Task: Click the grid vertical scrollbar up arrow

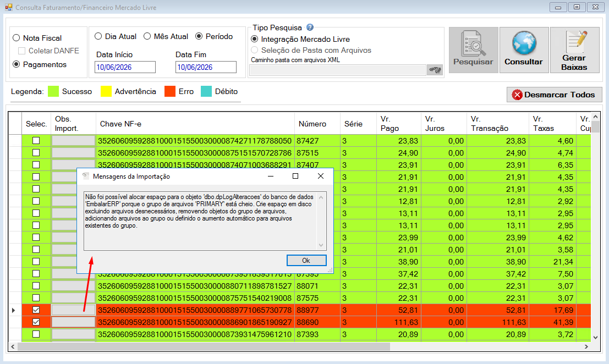Action: click(595, 117)
